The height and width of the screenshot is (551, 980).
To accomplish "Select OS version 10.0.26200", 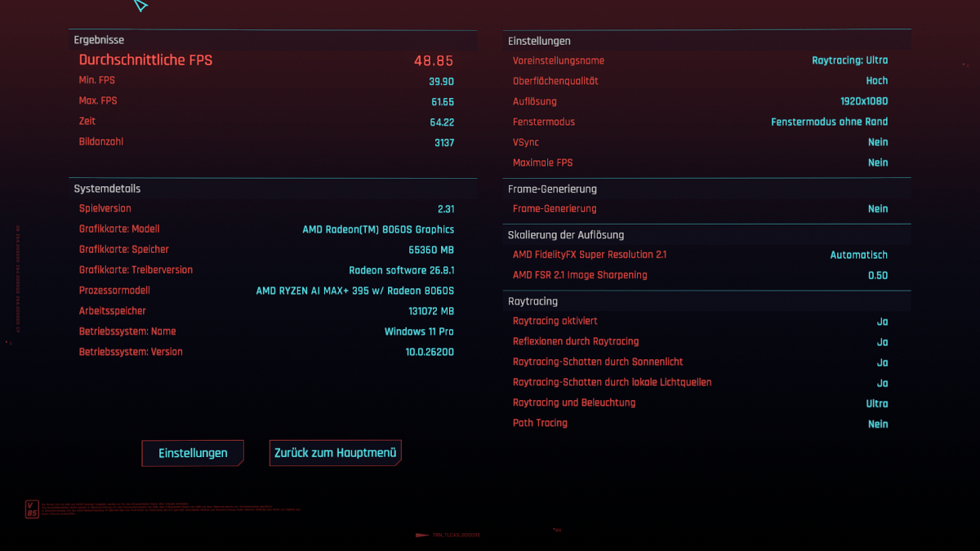I will pos(430,352).
